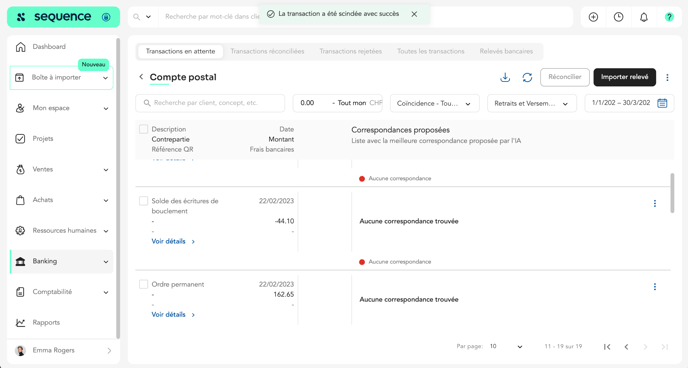Click the Comptabilité document icon
Screen dimensions: 688x368
click(x=20, y=292)
